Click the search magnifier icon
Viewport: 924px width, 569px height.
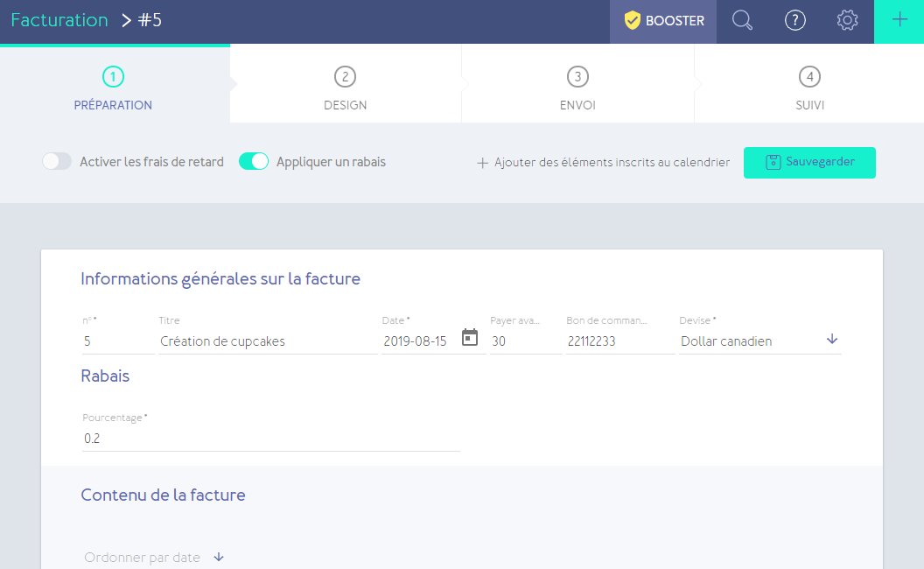(x=742, y=21)
